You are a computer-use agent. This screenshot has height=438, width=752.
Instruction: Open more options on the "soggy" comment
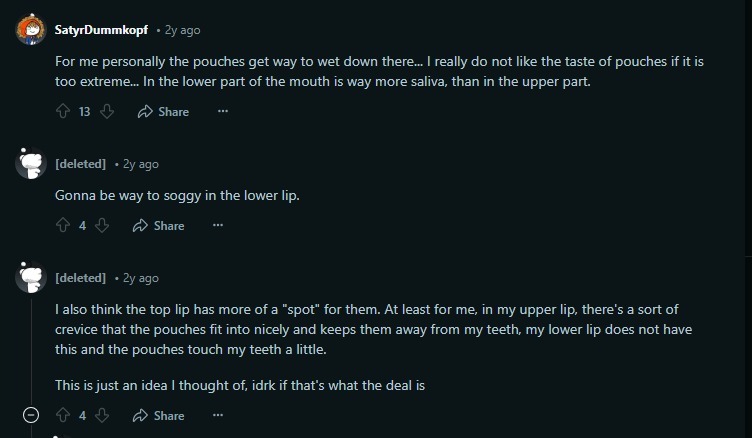click(217, 226)
